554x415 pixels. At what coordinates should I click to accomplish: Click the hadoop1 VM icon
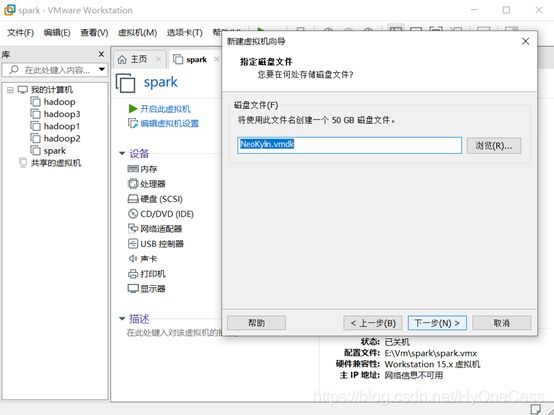click(35, 126)
